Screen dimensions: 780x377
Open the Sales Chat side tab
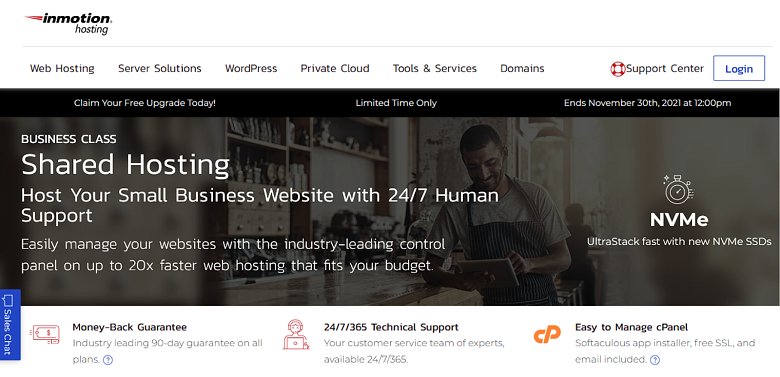pos(9,324)
